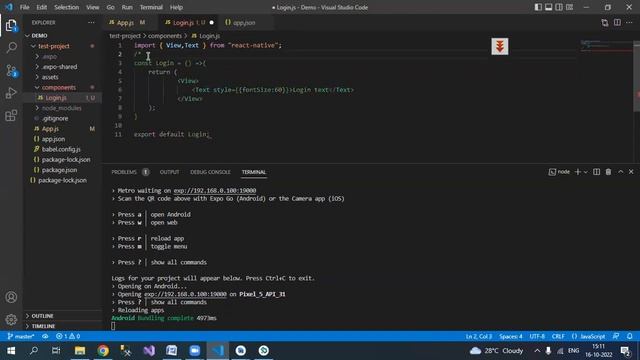Click the Explorer more actions ellipsis
640x360 pixels.
point(91,22)
